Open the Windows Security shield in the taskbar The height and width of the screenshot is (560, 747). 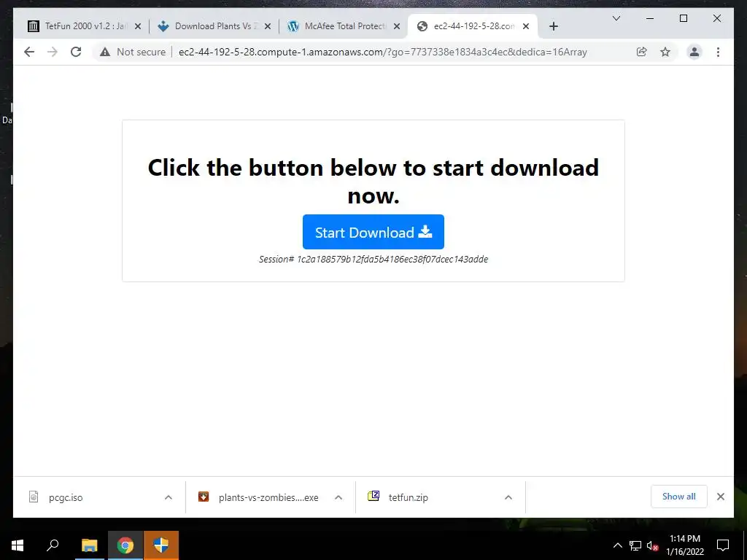click(x=161, y=545)
